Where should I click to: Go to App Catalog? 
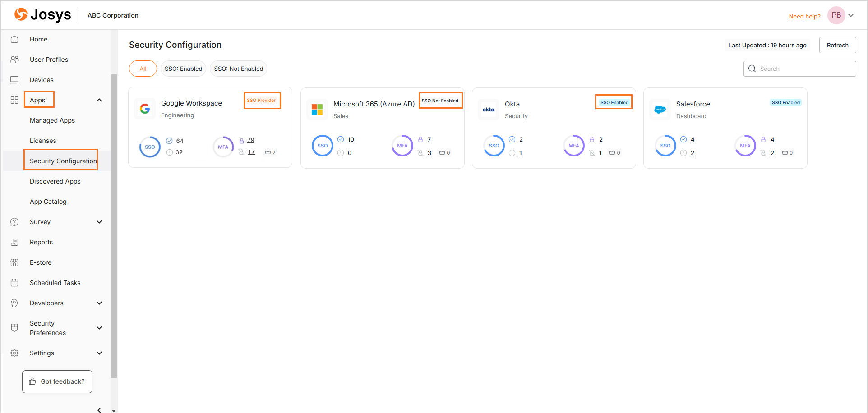pos(48,202)
